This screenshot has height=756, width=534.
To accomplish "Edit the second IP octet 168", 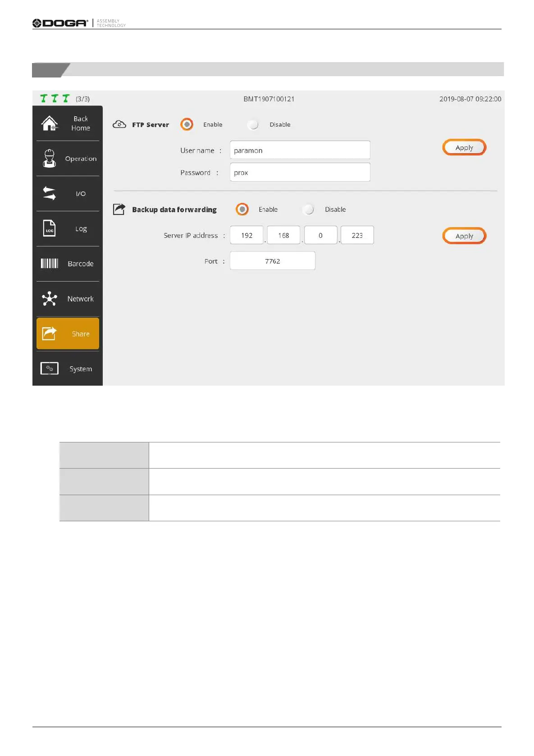I will click(283, 235).
